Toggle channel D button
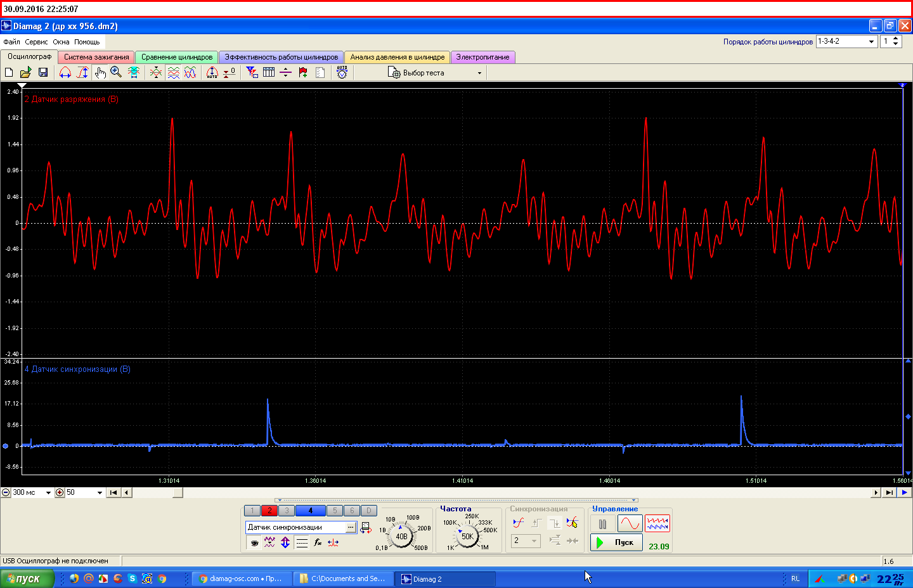Viewport: 913px width, 588px height. (x=369, y=511)
